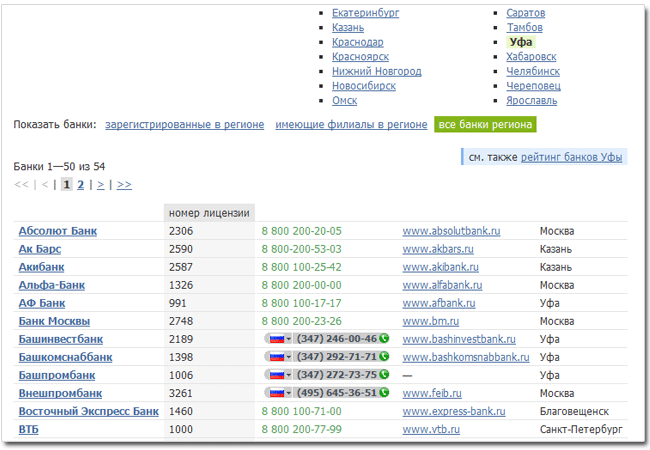Click the Russian flag icon in Башинвестбанк row
The image size is (650, 450).
pos(276,339)
